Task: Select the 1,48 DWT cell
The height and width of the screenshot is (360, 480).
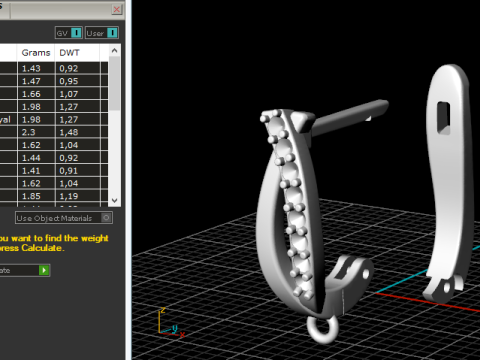Action: click(78, 132)
